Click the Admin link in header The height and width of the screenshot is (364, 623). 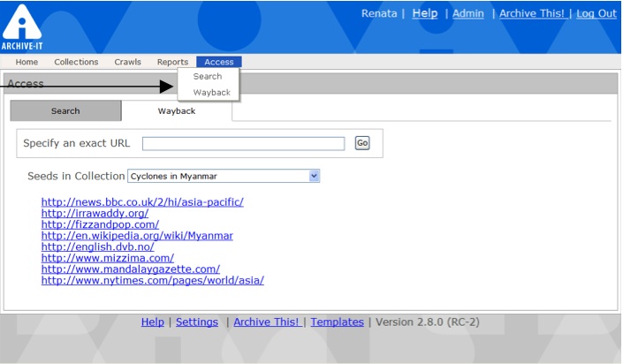468,14
